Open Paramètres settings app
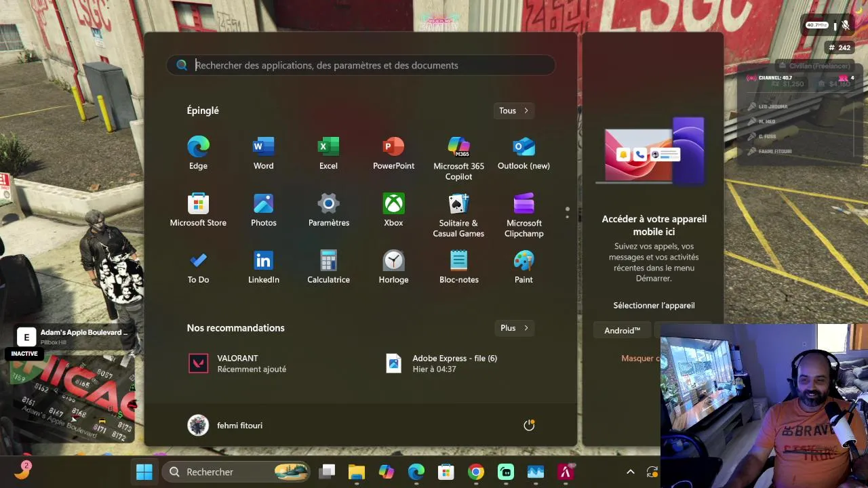The height and width of the screenshot is (488, 868). point(328,211)
